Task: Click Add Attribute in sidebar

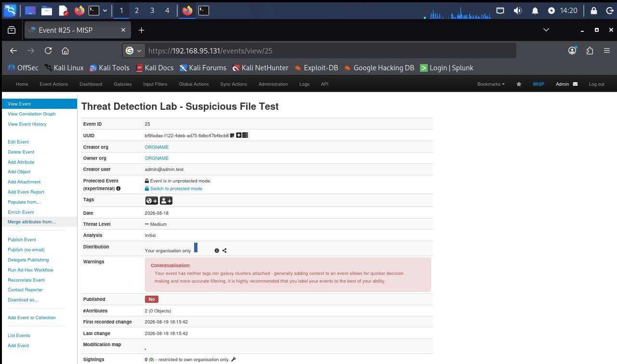Action: pos(21,162)
